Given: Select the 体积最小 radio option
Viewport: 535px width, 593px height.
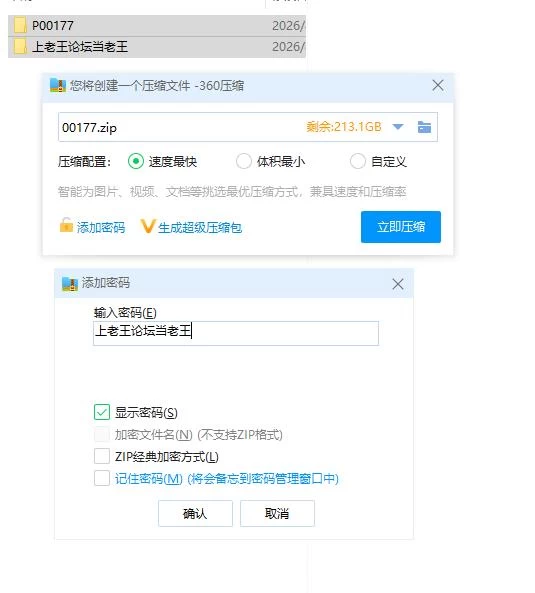Looking at the screenshot, I should click(x=243, y=161).
